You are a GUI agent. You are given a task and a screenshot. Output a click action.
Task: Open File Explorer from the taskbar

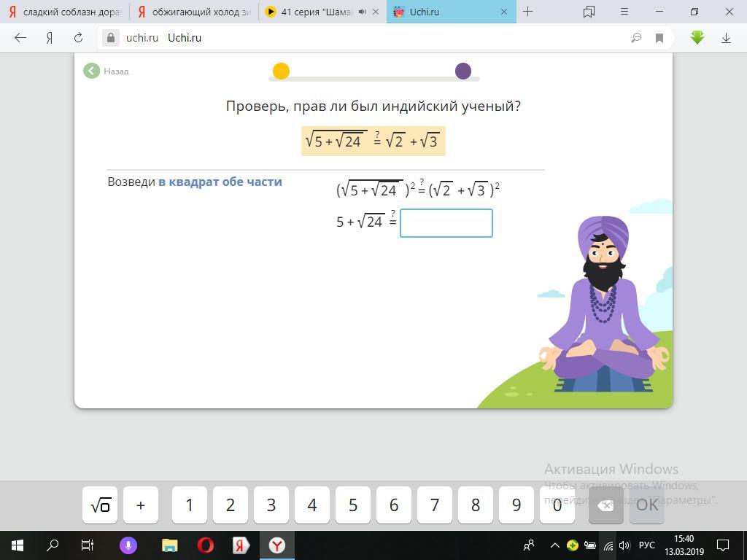pos(169,545)
